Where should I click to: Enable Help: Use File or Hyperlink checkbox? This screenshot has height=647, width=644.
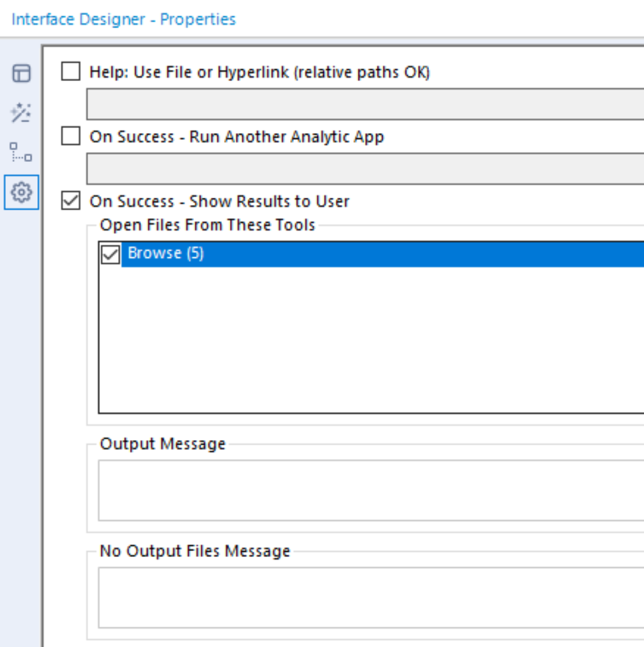pyautogui.click(x=71, y=71)
